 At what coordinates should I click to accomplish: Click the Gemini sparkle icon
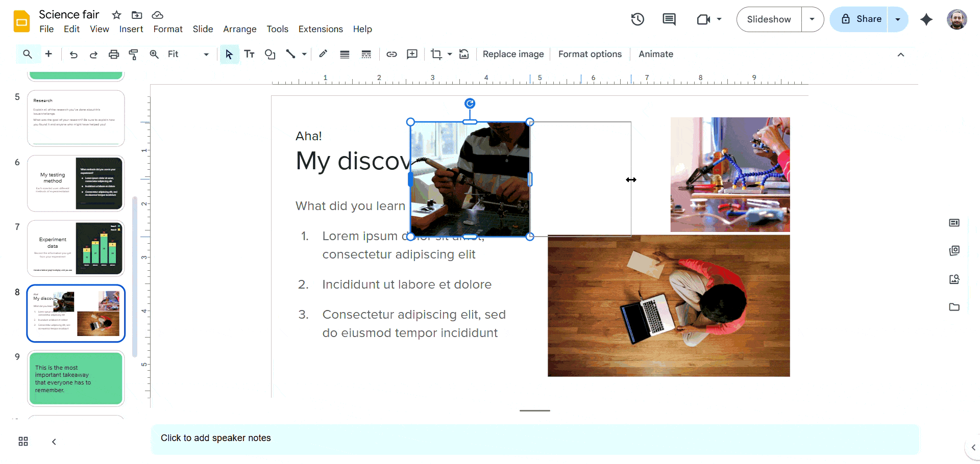pos(926,19)
